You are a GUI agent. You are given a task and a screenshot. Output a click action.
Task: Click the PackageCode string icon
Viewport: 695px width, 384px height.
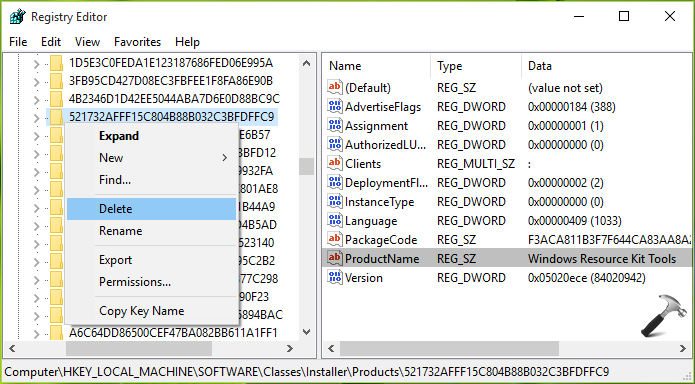coord(335,239)
